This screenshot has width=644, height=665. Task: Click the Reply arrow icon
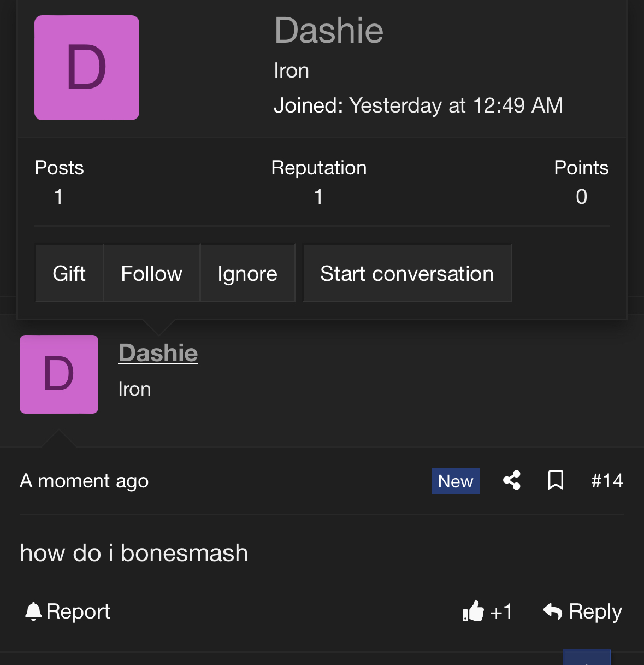(x=553, y=611)
